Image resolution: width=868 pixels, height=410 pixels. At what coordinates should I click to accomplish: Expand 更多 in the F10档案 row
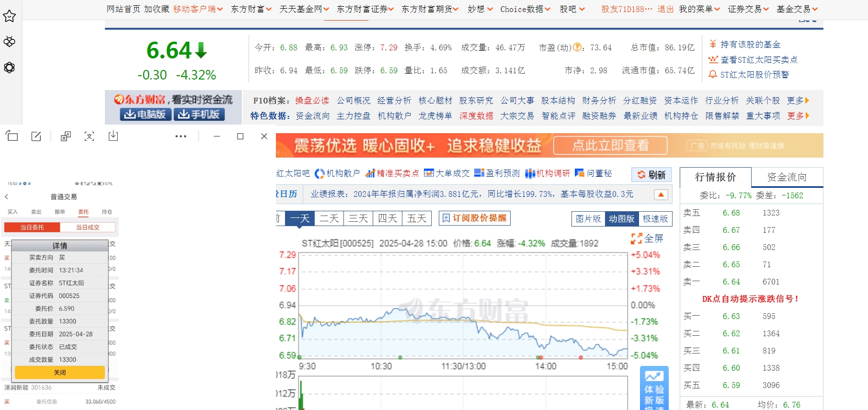[x=798, y=101]
